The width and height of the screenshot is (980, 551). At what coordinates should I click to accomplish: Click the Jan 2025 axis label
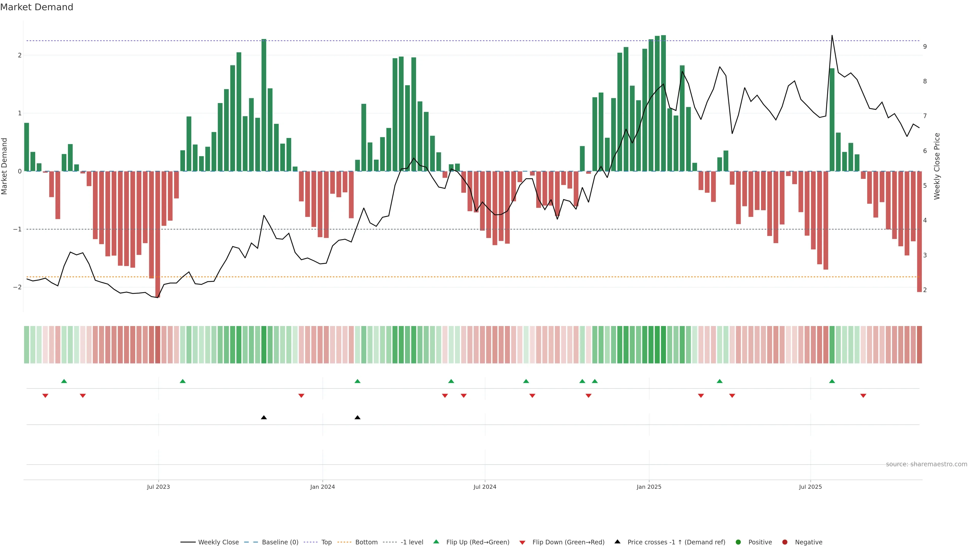click(649, 487)
